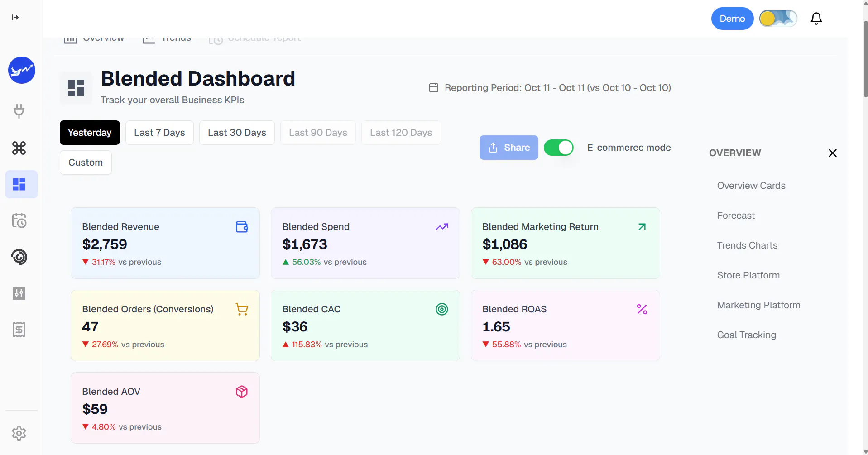Click the Demo button
This screenshot has height=455, width=868.
[733, 19]
